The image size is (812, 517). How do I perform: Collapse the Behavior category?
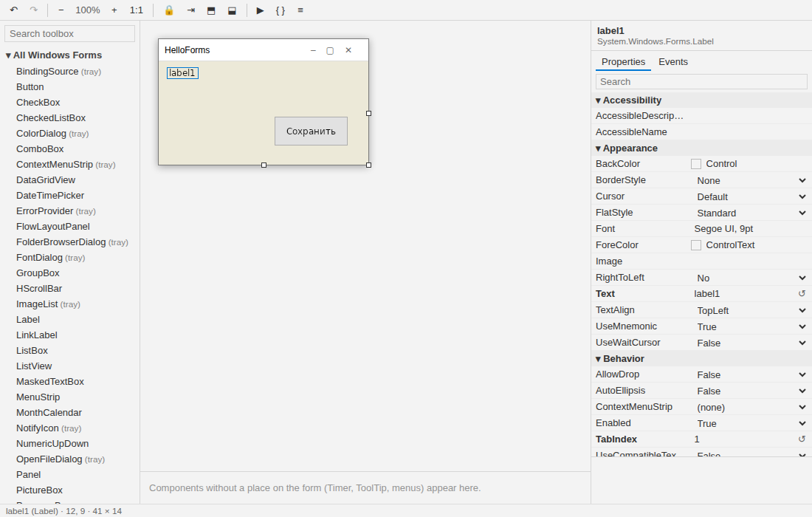(701, 358)
